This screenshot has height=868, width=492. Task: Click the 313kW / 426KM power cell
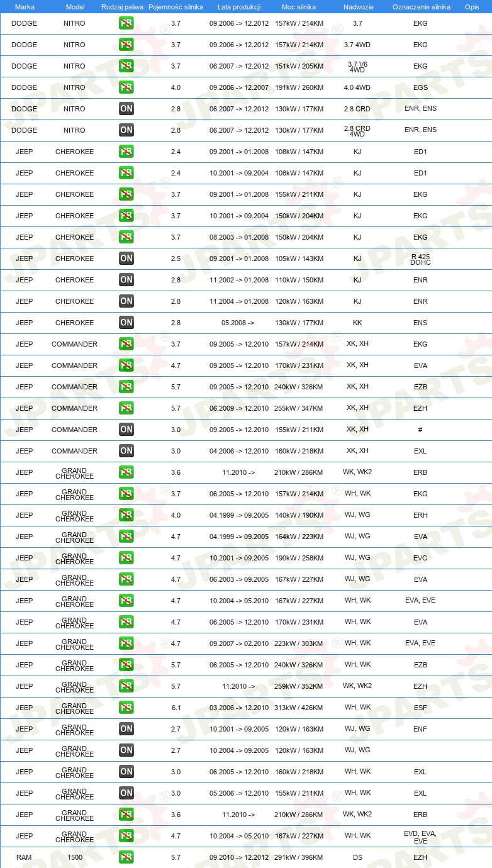pos(299,708)
